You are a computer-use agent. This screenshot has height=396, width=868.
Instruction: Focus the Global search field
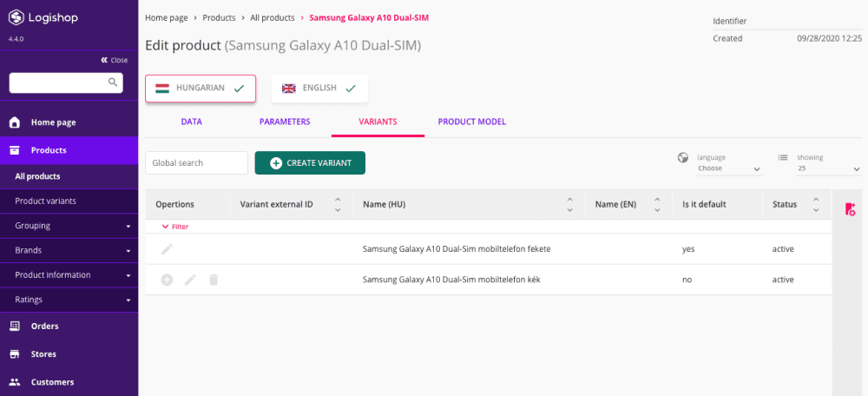point(196,163)
